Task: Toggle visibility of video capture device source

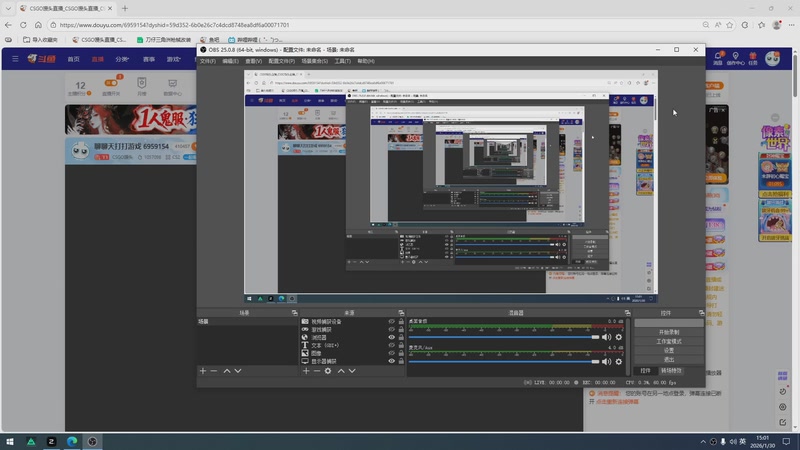Action: click(391, 322)
